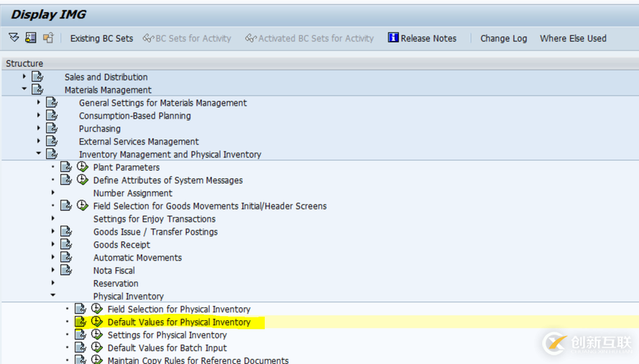Expand the Number Assignment node
Viewport: 639px width, 364px height.
53,193
